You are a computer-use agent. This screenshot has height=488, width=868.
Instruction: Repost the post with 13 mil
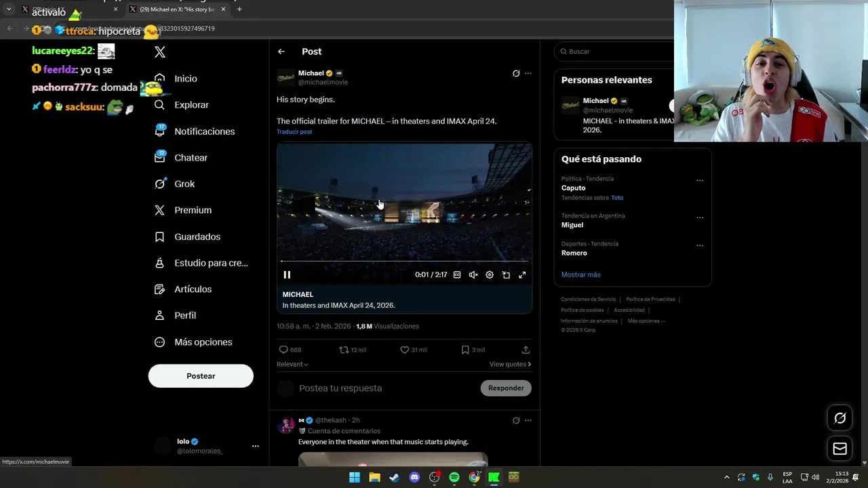353,350
